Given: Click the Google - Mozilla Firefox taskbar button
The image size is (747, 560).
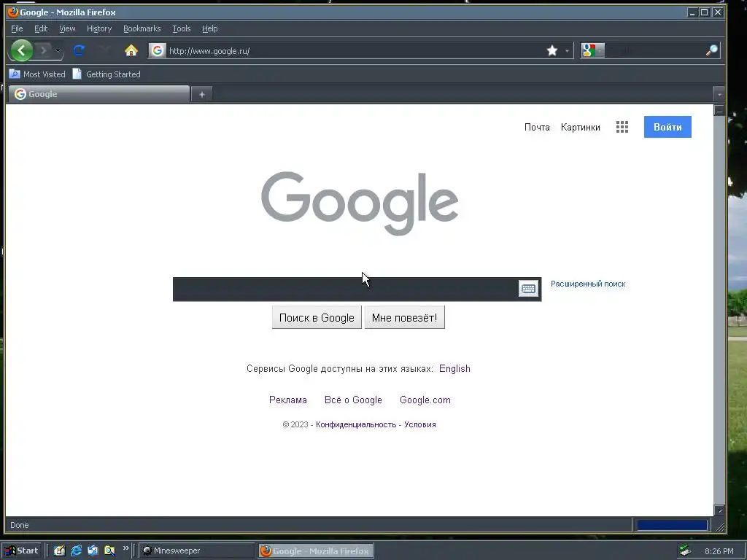Looking at the screenshot, I should [x=316, y=551].
